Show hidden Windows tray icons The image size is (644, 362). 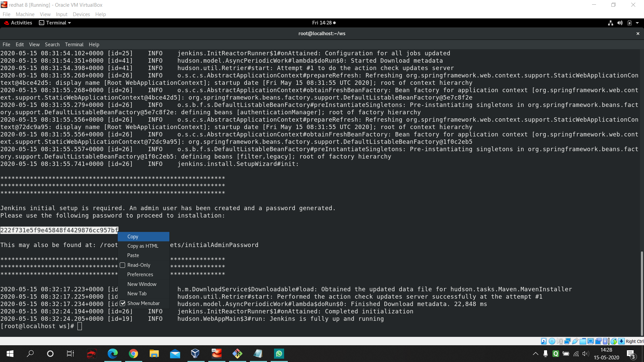pos(536,354)
